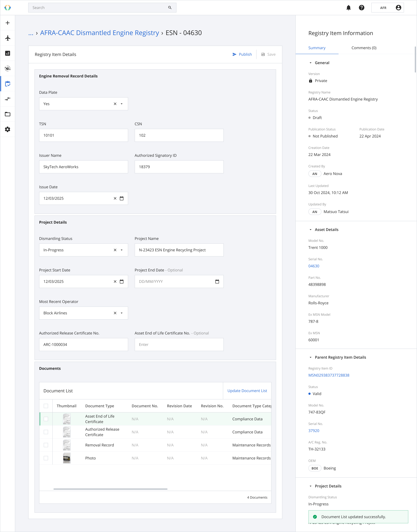
Task: Open the folder icon in the sidebar
Action: [x=8, y=114]
